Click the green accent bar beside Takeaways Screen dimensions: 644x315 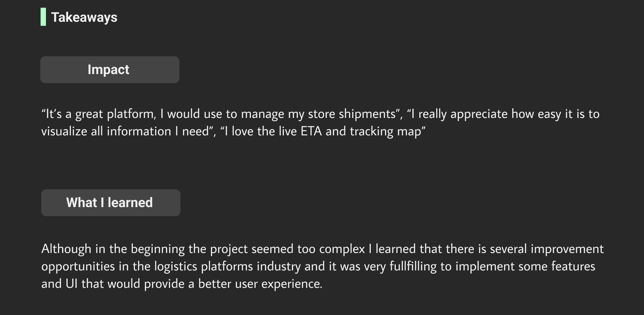pyautogui.click(x=43, y=17)
